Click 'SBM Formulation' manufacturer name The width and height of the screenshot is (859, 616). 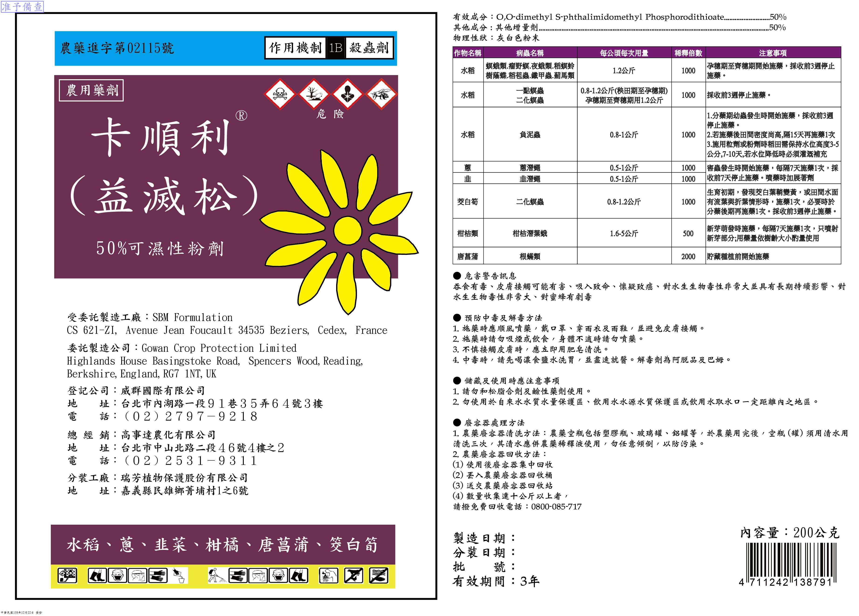pyautogui.click(x=192, y=317)
